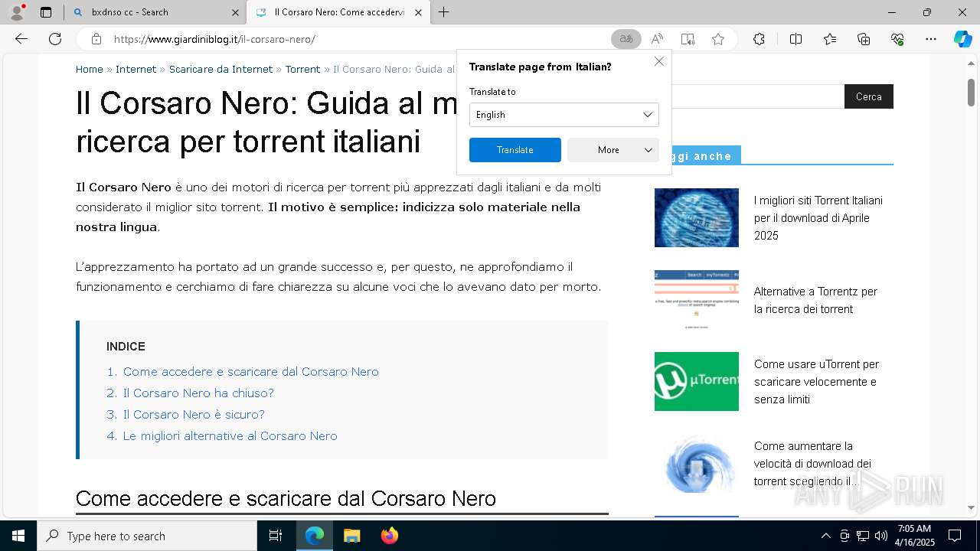The width and height of the screenshot is (980, 551).
Task: Open the taskbar clock and date
Action: click(x=914, y=536)
